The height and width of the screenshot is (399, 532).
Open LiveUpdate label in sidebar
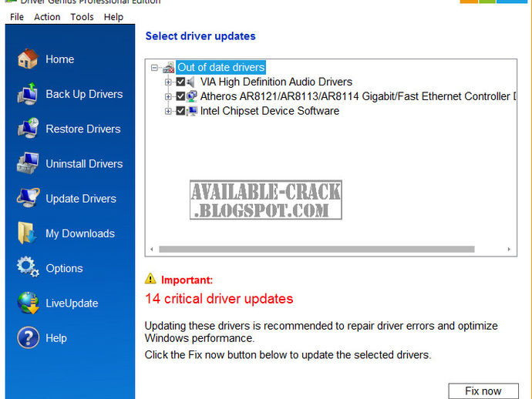[72, 303]
